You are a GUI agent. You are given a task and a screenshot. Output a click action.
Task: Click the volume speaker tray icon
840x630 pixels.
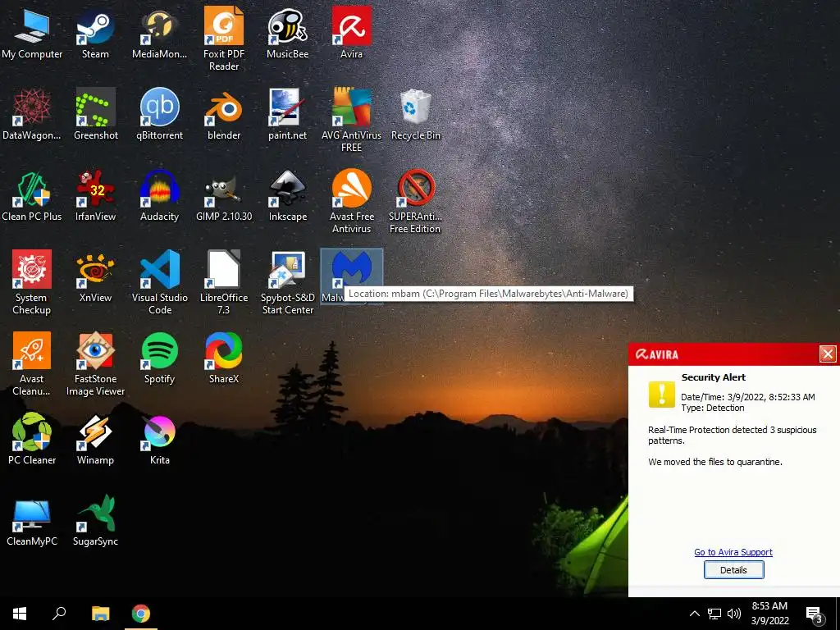point(734,614)
